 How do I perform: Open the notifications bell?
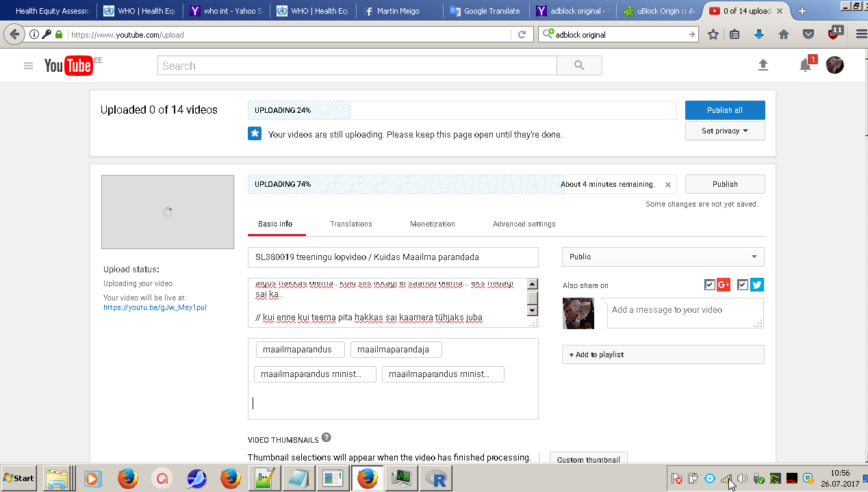click(806, 66)
